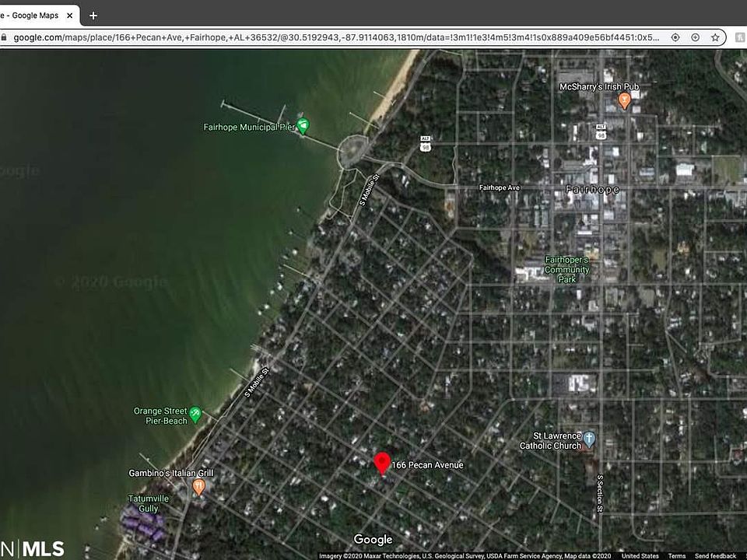Select the McSharry's Irish Pub orange marker
Viewport: 747px width, 560px height.
tap(625, 100)
